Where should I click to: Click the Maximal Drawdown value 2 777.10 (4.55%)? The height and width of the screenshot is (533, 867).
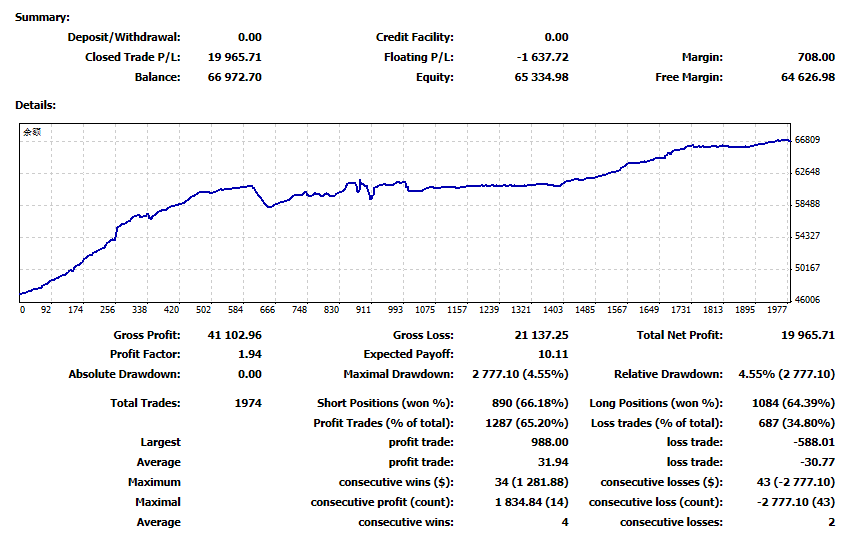tap(520, 374)
